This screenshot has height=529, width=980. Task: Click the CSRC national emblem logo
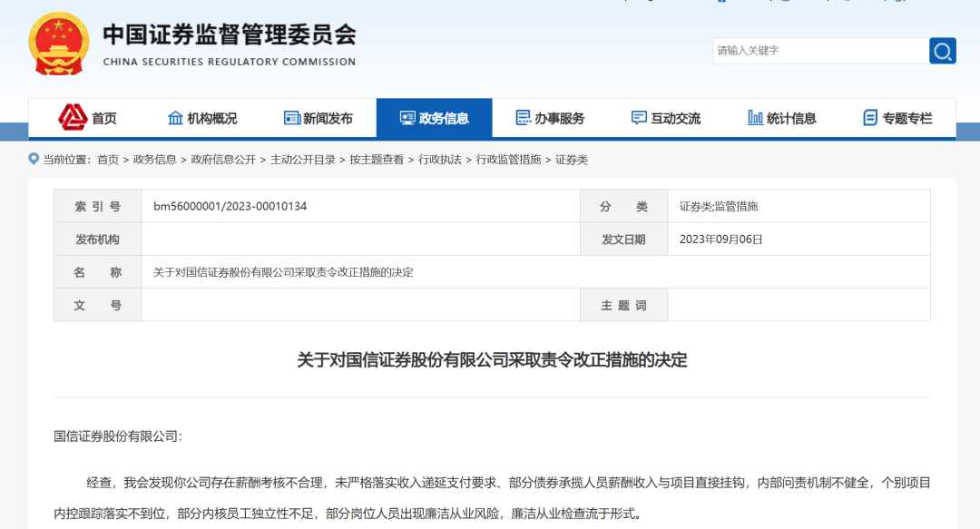pyautogui.click(x=59, y=44)
